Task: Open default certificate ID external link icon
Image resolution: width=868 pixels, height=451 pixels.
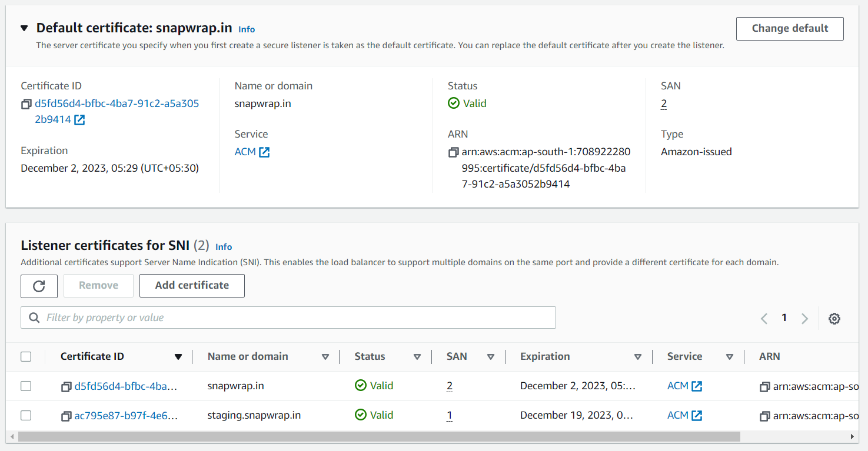Action: click(79, 120)
